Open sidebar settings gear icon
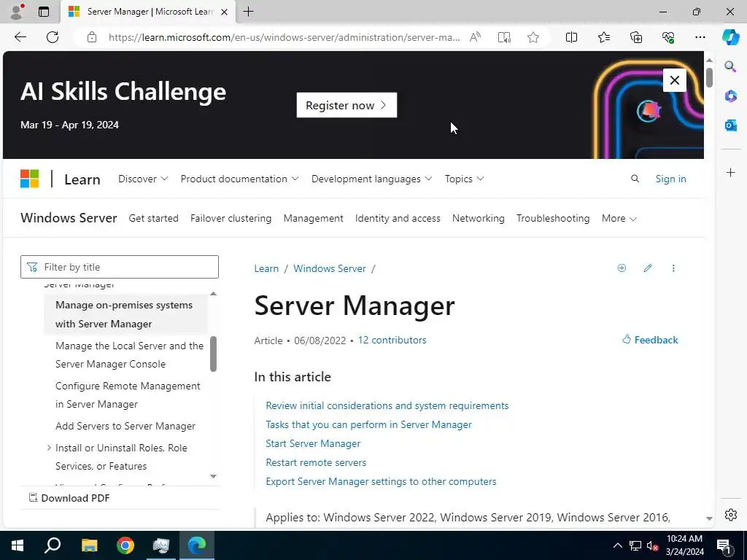This screenshot has width=747, height=560. tap(730, 514)
